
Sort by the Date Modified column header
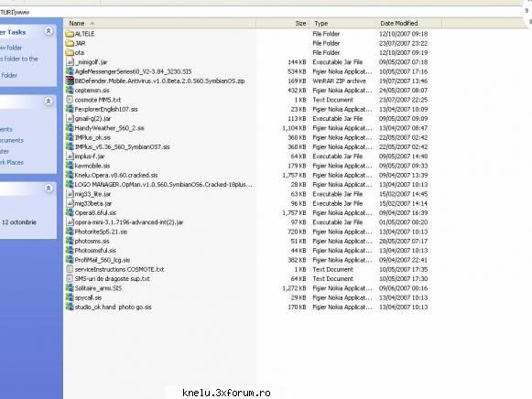click(408, 24)
